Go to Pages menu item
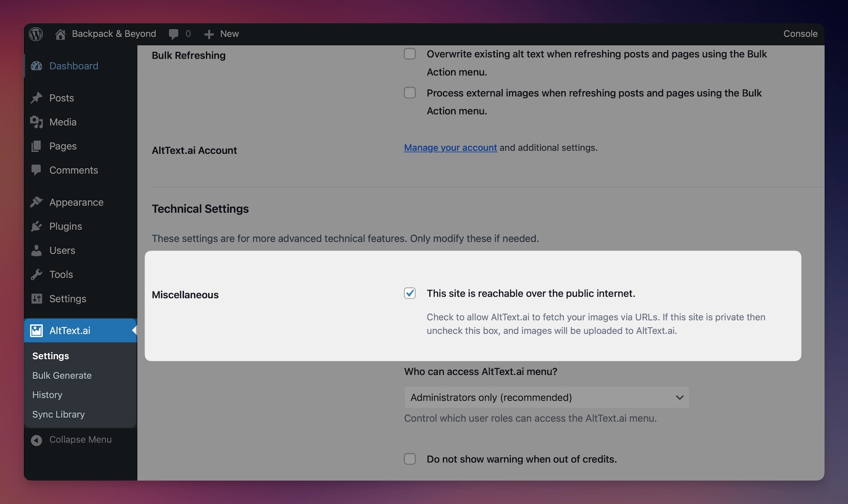The image size is (848, 504). (80, 146)
